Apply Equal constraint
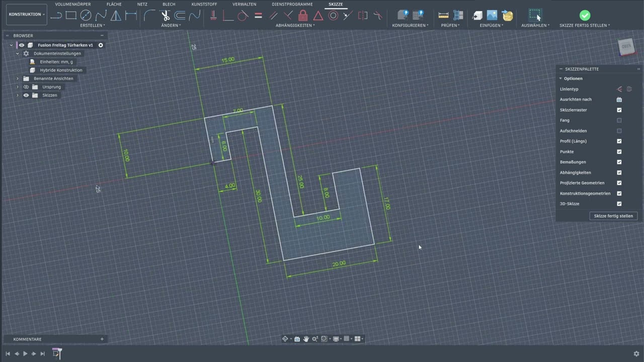 click(x=258, y=16)
